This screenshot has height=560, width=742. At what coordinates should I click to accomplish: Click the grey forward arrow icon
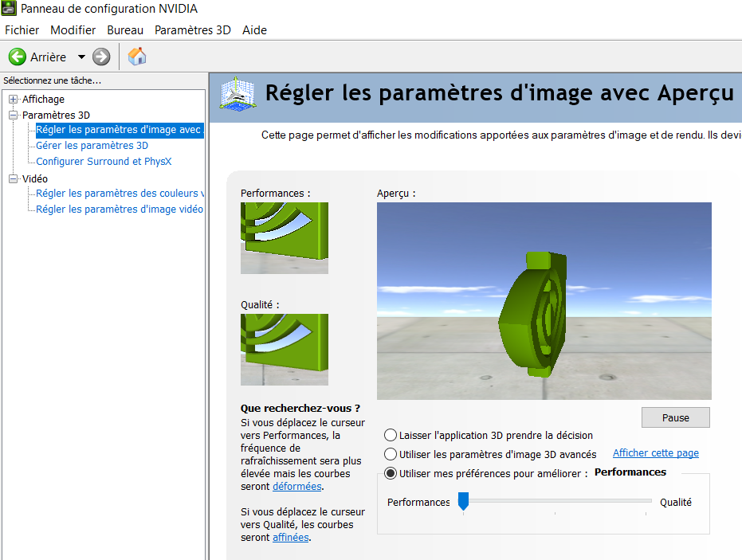pyautogui.click(x=101, y=57)
